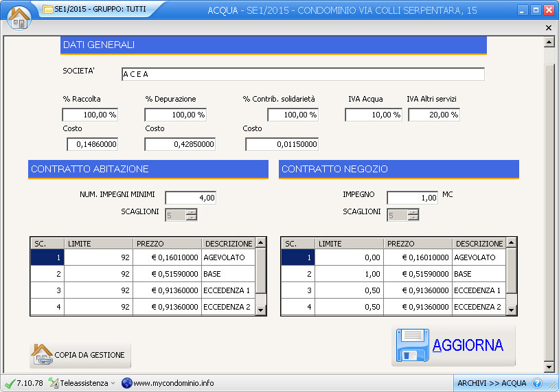The width and height of the screenshot is (559, 392).
Task: Click the AGGIORNA floppy disk icon
Action: pyautogui.click(x=411, y=345)
